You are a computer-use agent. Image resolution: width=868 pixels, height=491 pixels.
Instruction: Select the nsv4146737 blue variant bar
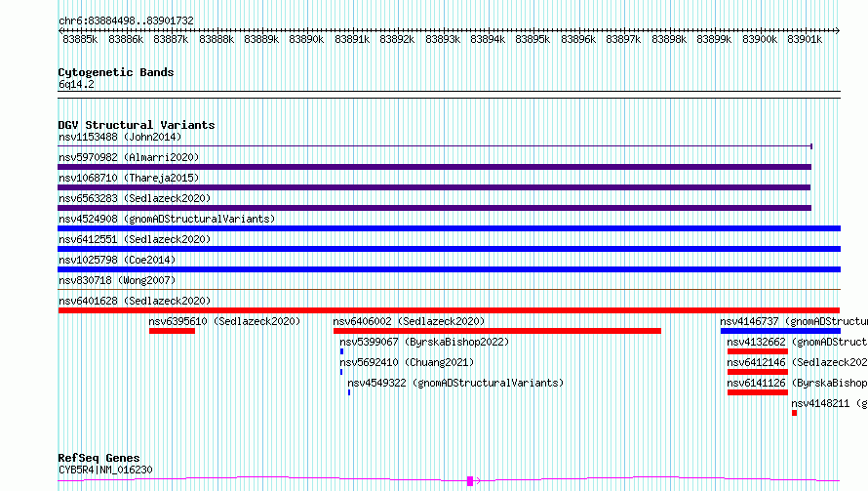click(780, 331)
